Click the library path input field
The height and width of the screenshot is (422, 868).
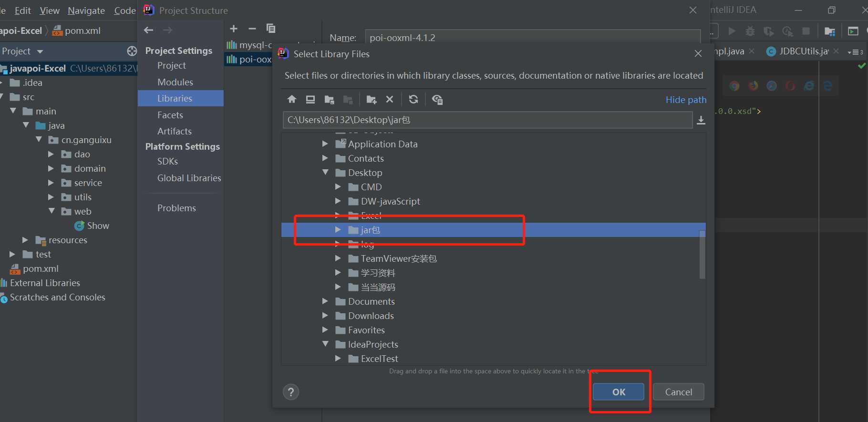tap(487, 120)
